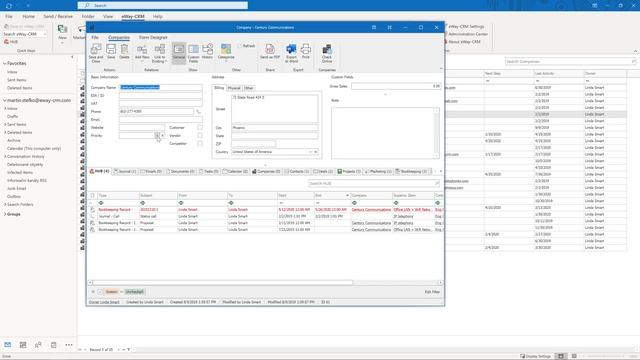Click the Check Online icon
The height and width of the screenshot is (360, 640).
pyautogui.click(x=327, y=53)
